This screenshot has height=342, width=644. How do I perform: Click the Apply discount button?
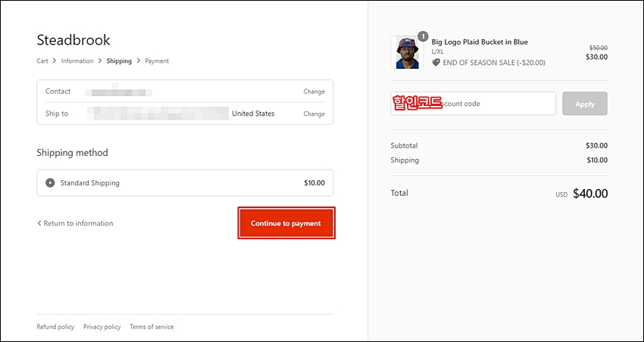(x=585, y=104)
